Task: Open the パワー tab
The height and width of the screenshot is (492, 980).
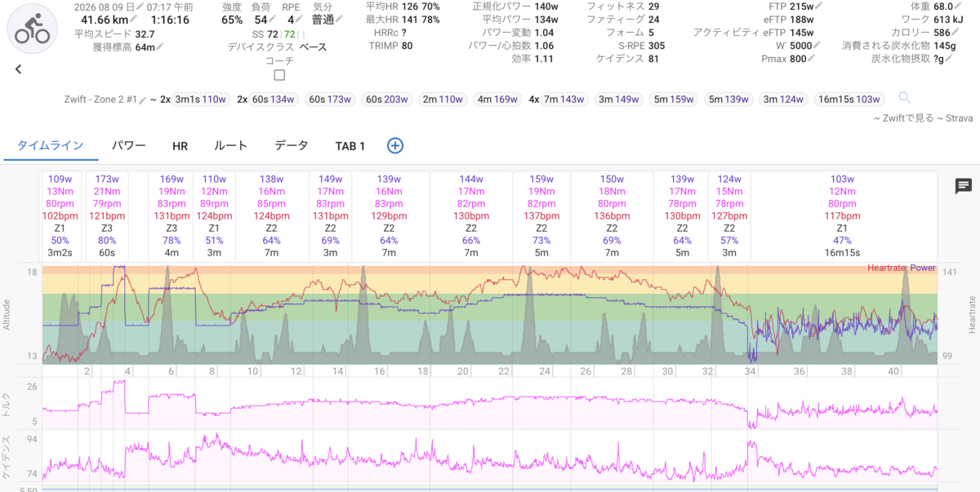Action: coord(129,146)
